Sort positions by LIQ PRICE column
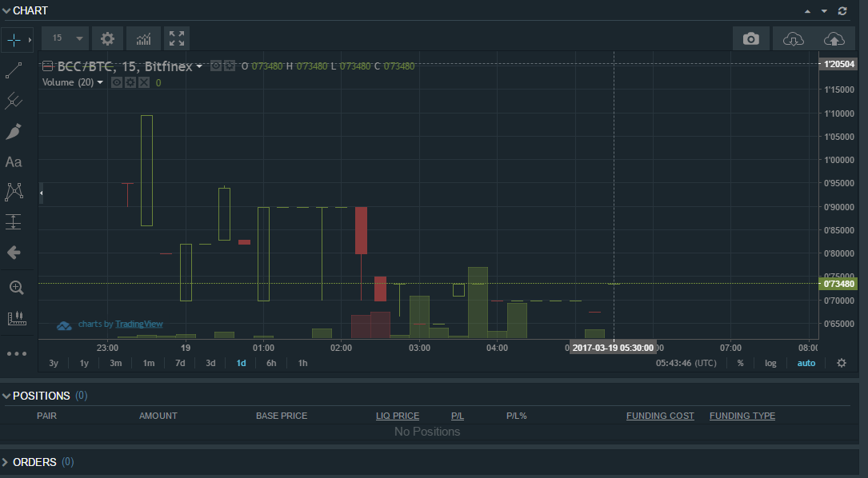Image resolution: width=868 pixels, height=478 pixels. pos(398,416)
